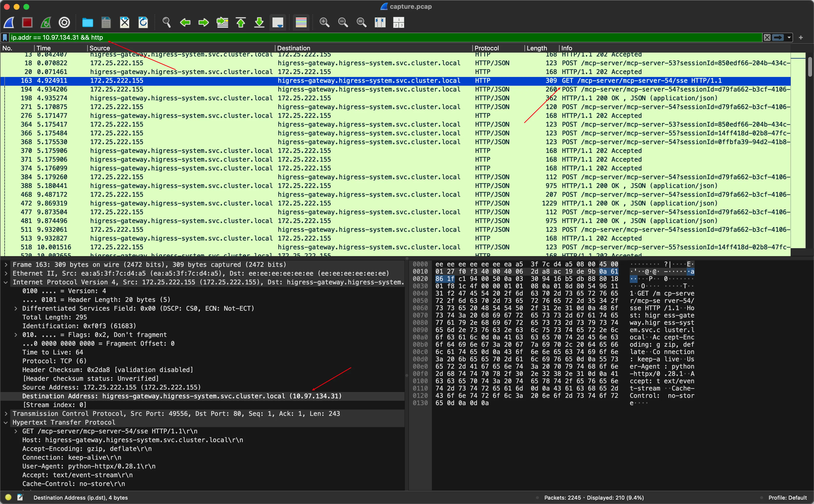Expand the Flags: 0x2 Don't fragment node
Screen dimensions: 814x504
16,335
